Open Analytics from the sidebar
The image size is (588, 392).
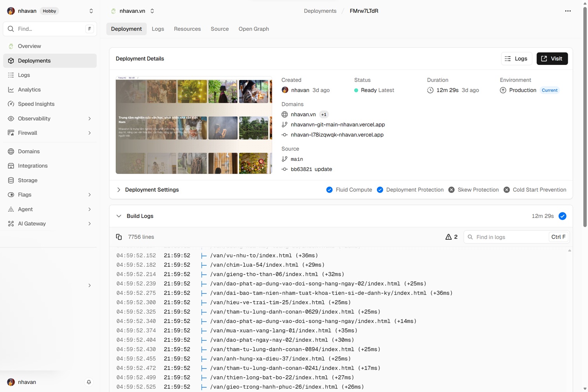pyautogui.click(x=29, y=90)
